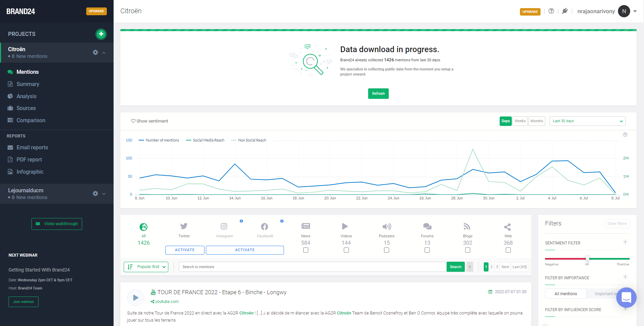The height and width of the screenshot is (326, 644).
Task: Open Comparison in sidebar
Action: 31,120
